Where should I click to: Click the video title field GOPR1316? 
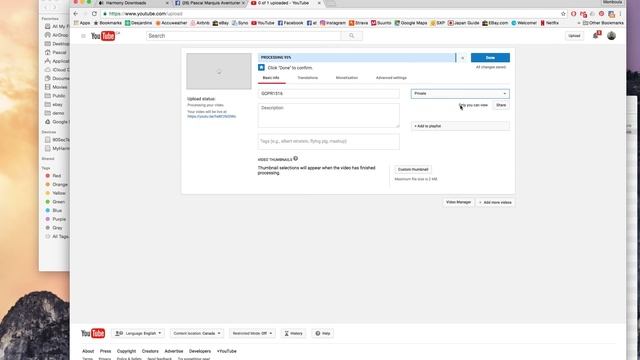click(x=329, y=93)
